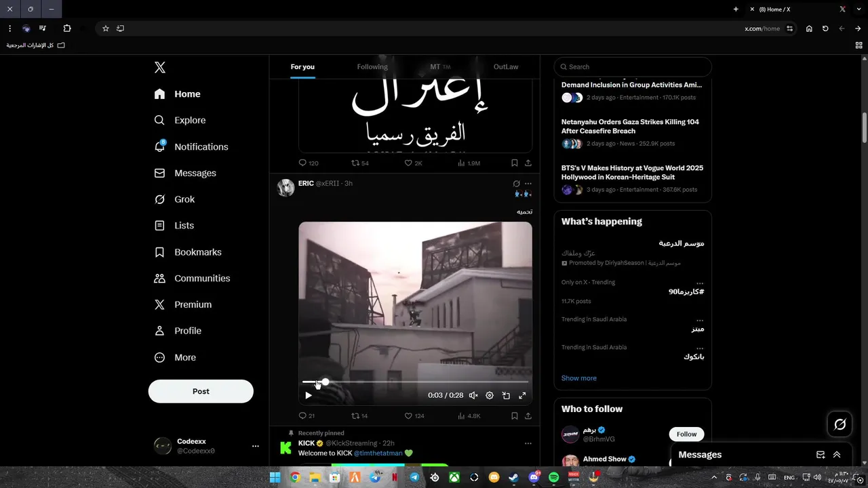868x488 pixels.
Task: Follow the برهم account
Action: coord(686,434)
